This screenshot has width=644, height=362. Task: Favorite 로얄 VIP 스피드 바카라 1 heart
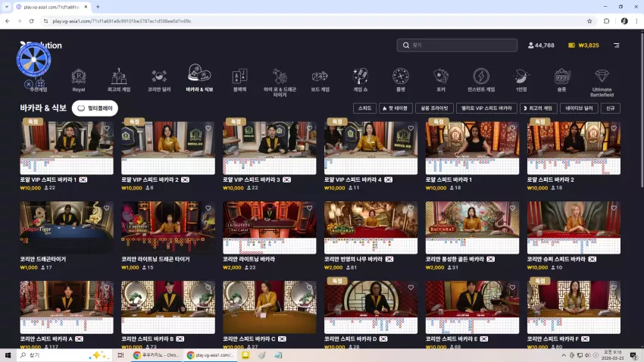(x=107, y=129)
